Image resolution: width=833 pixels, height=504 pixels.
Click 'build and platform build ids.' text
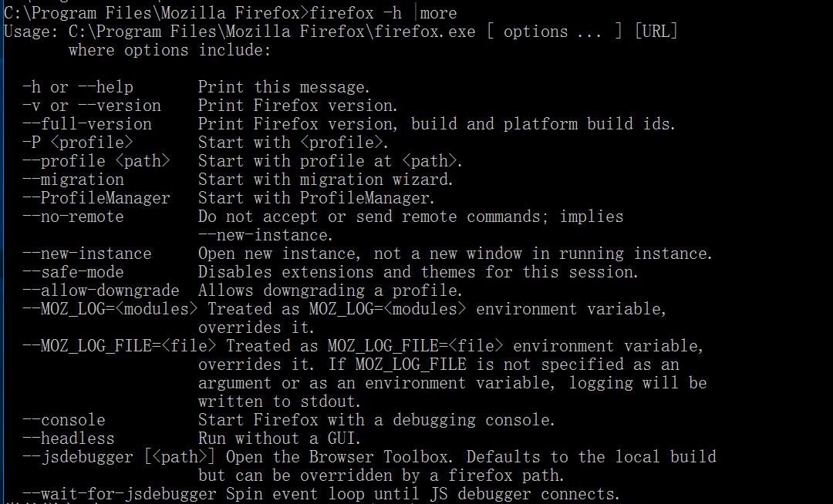pos(543,124)
